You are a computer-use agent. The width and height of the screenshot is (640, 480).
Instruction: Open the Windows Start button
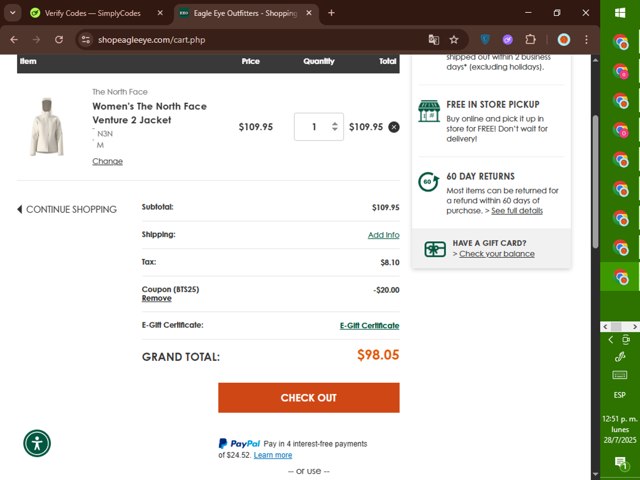620,13
